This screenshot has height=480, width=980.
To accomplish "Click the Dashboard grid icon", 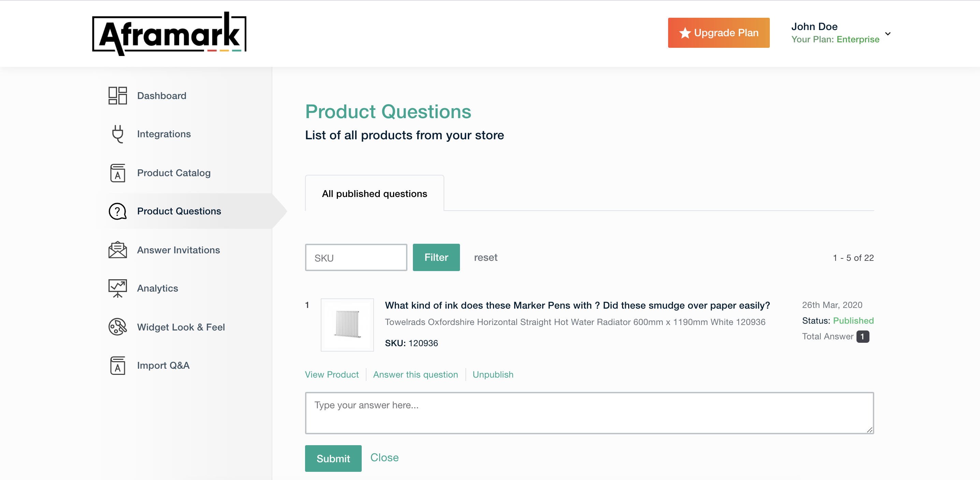I will click(x=117, y=96).
